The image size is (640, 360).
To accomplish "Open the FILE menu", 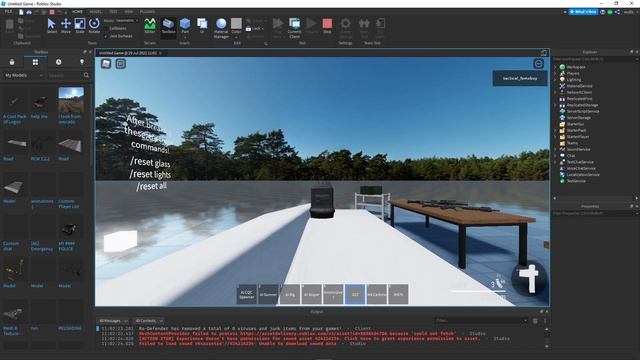I will coord(8,12).
